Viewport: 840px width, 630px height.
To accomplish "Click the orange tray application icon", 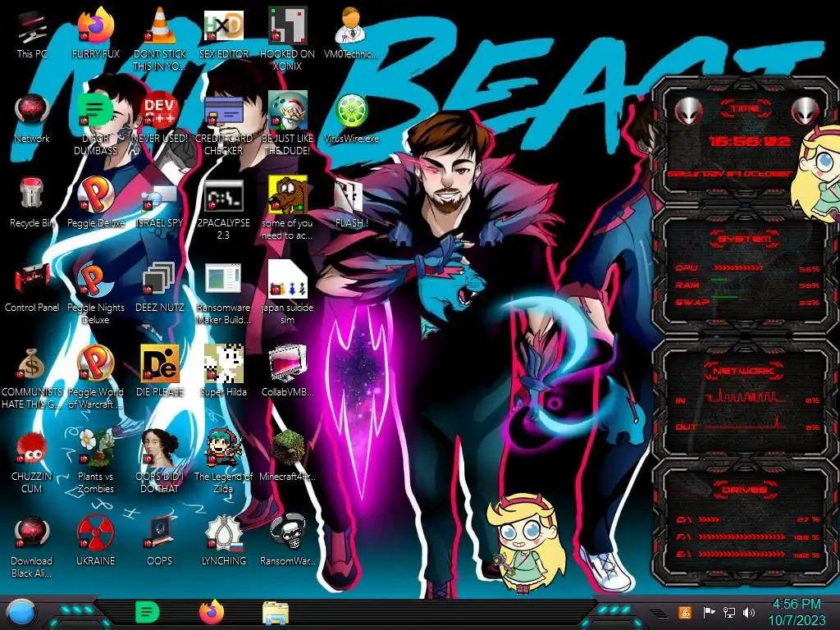I will coord(685,612).
